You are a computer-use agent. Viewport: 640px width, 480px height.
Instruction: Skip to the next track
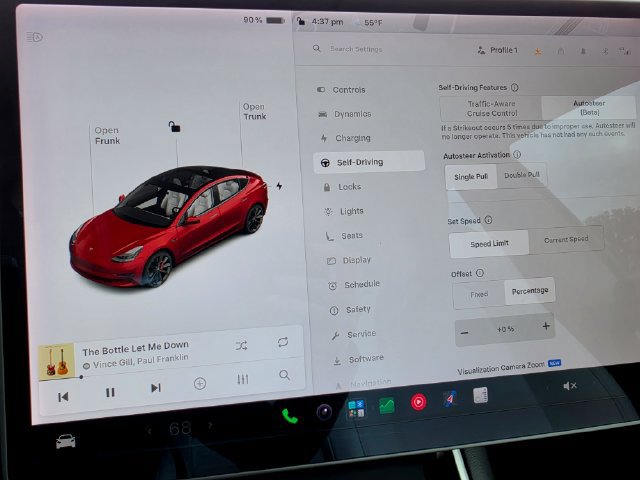click(x=156, y=388)
